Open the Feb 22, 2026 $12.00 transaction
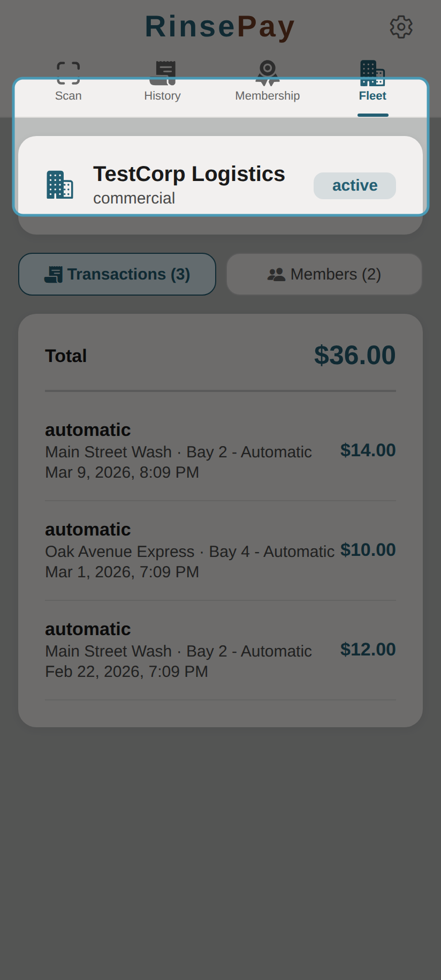Screen dimensions: 441x980 (x=220, y=650)
